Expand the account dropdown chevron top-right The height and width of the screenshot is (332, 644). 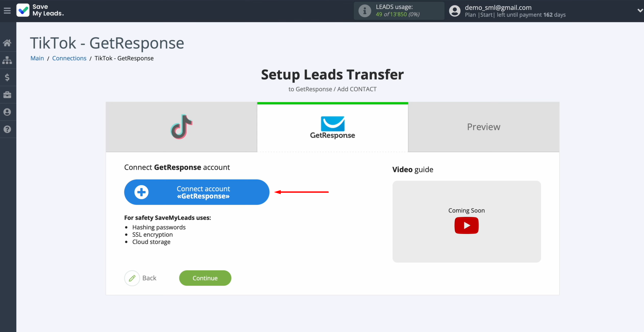click(640, 11)
